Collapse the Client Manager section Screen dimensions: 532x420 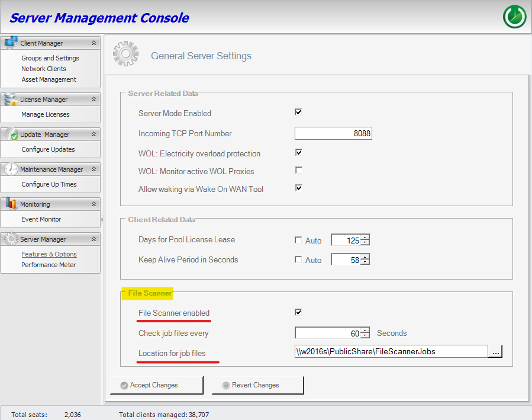point(93,43)
